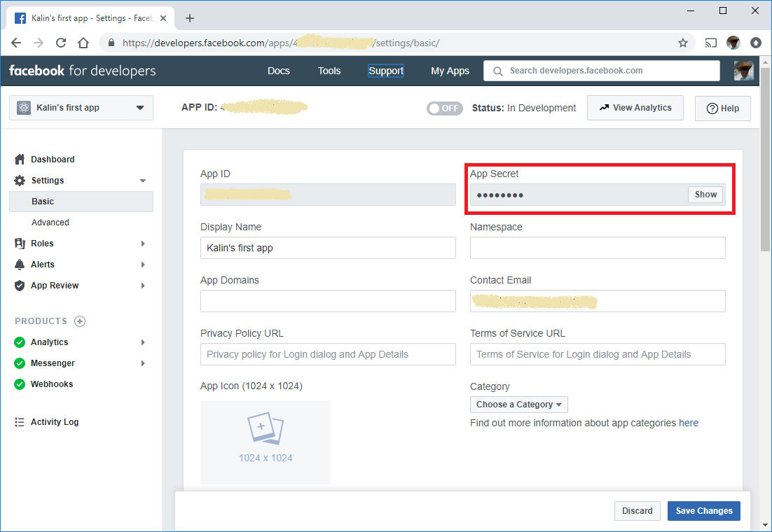The width and height of the screenshot is (772, 532).
Task: Close the Kalin's first app browser tab
Action: pyautogui.click(x=163, y=18)
